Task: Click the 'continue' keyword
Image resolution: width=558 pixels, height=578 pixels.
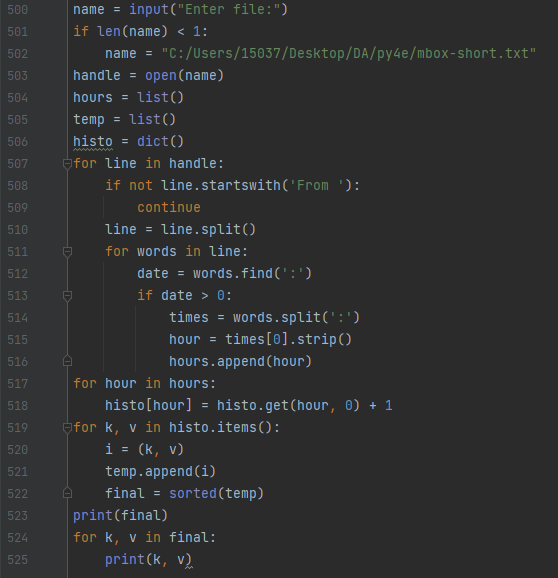Action: (169, 208)
